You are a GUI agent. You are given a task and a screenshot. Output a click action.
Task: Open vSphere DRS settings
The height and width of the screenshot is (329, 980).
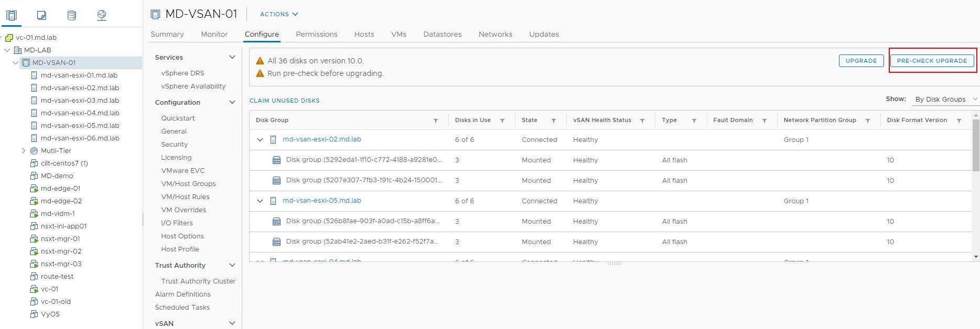click(x=182, y=73)
